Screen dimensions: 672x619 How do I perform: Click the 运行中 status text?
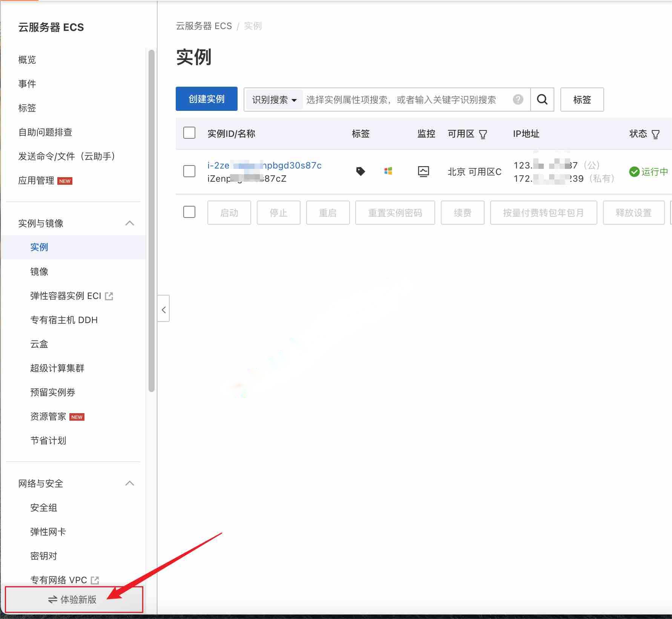click(655, 172)
